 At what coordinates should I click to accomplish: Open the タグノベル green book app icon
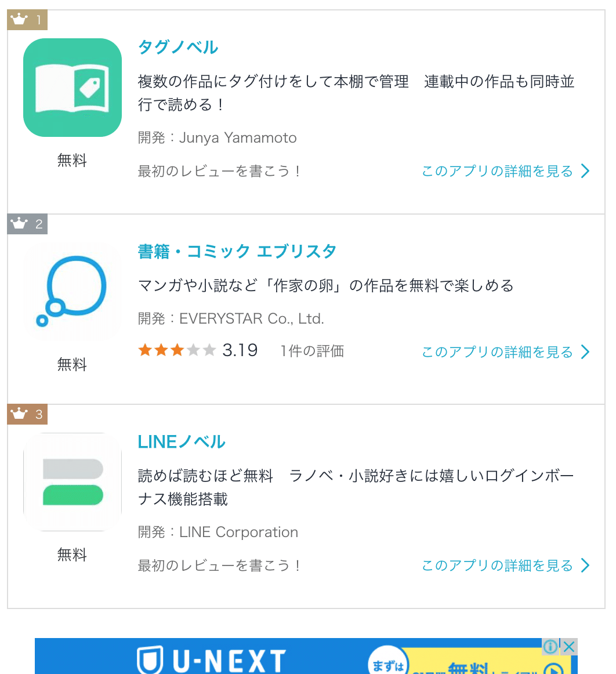pos(73,88)
